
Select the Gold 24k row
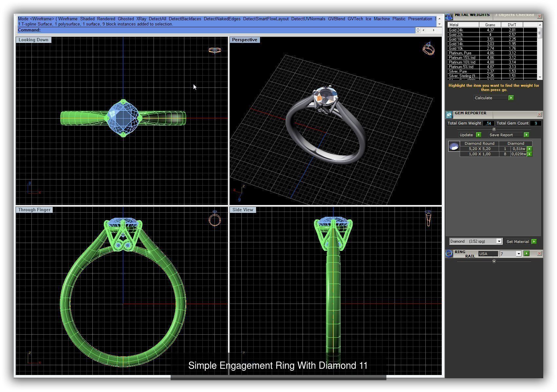[492, 30]
